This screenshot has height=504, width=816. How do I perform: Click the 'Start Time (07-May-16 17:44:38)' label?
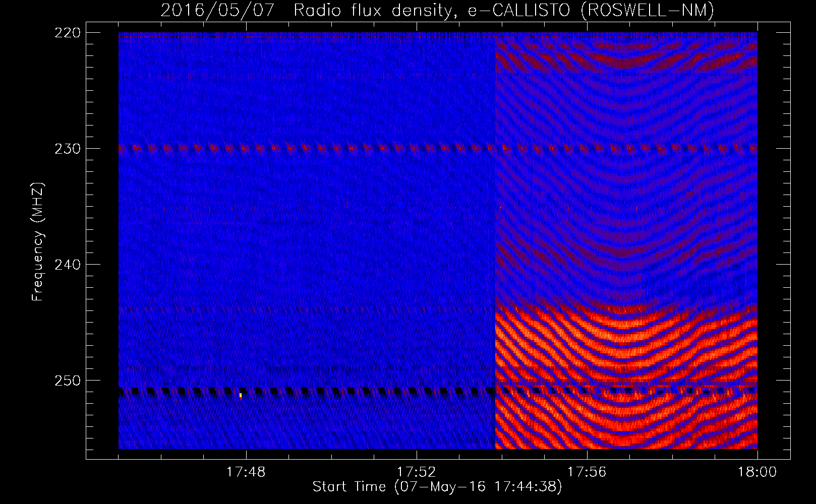437,487
